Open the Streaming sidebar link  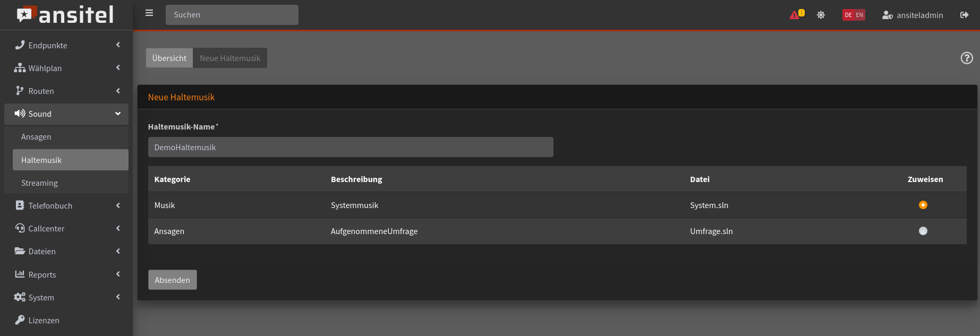pyautogui.click(x=39, y=183)
